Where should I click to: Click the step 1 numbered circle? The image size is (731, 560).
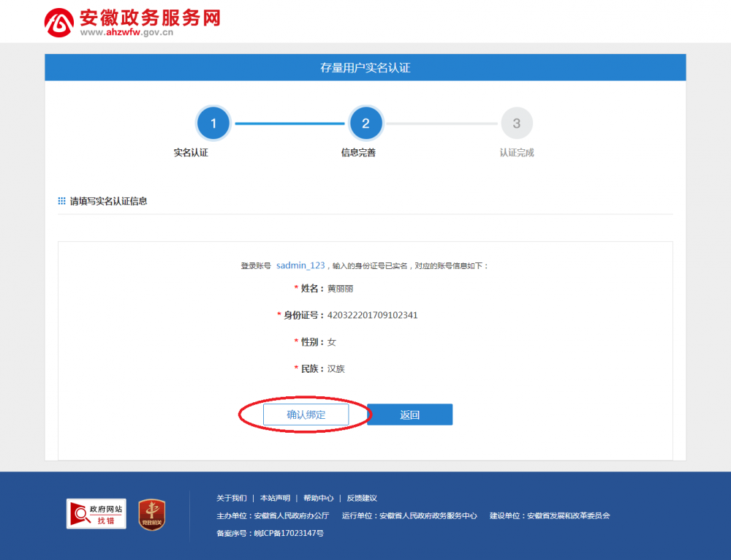[213, 124]
